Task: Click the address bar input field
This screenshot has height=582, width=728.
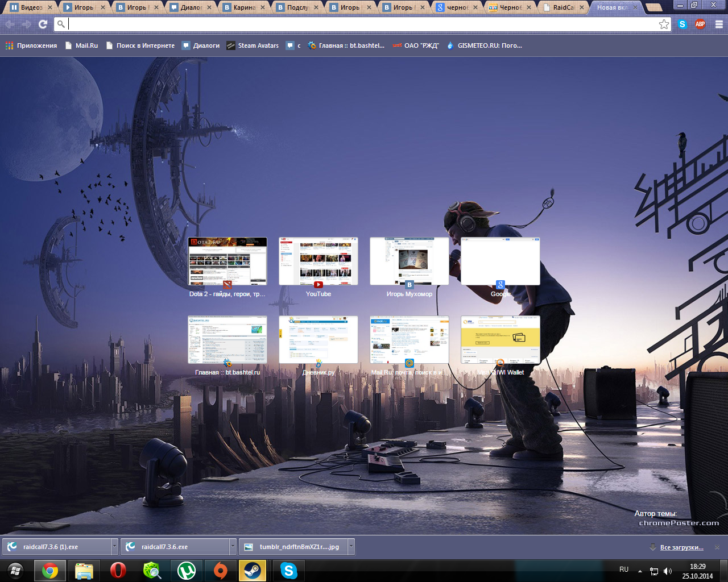Action: (362, 24)
